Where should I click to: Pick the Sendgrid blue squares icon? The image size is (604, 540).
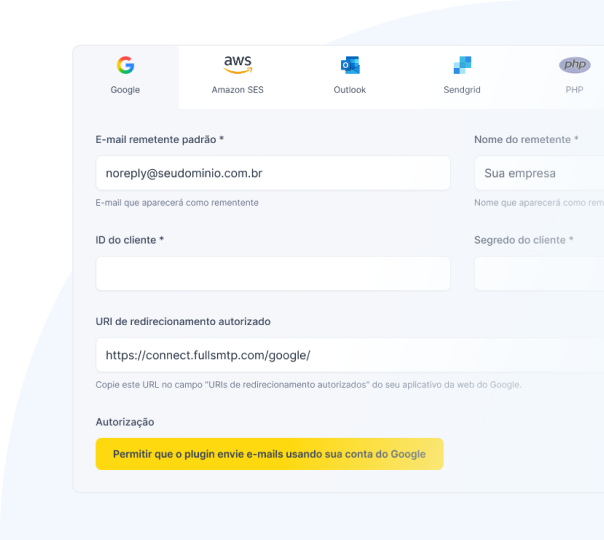(x=462, y=65)
